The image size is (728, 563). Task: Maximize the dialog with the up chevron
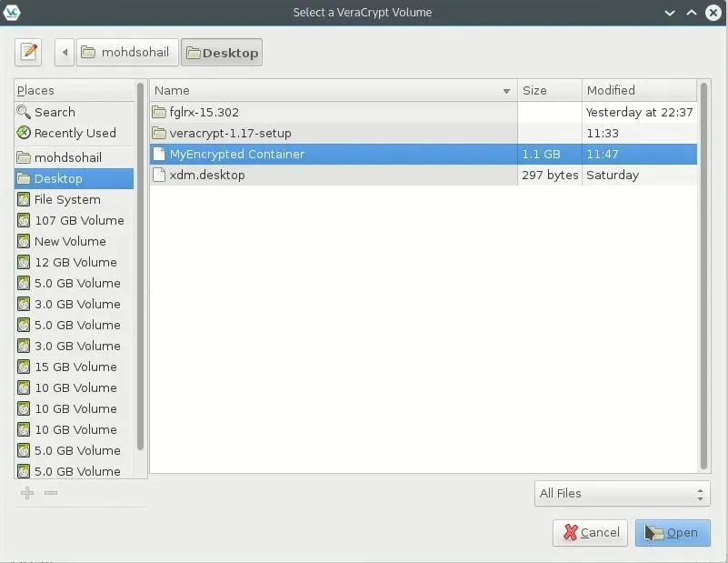click(692, 13)
